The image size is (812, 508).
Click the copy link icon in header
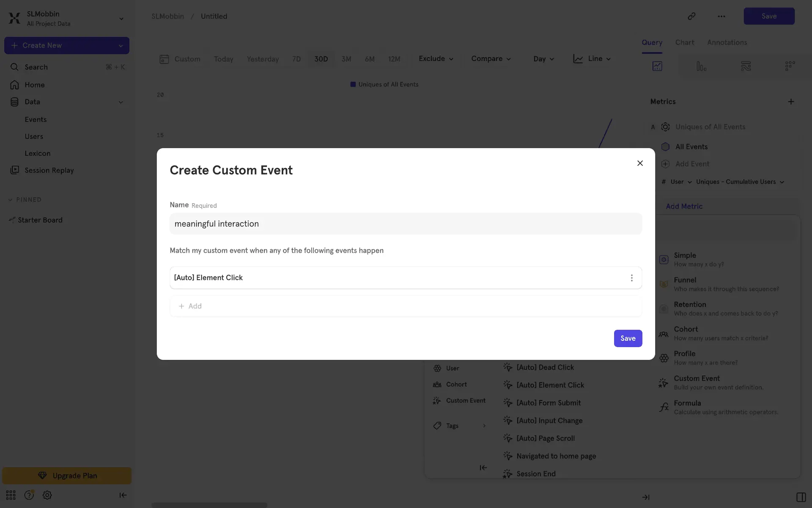pos(691,16)
